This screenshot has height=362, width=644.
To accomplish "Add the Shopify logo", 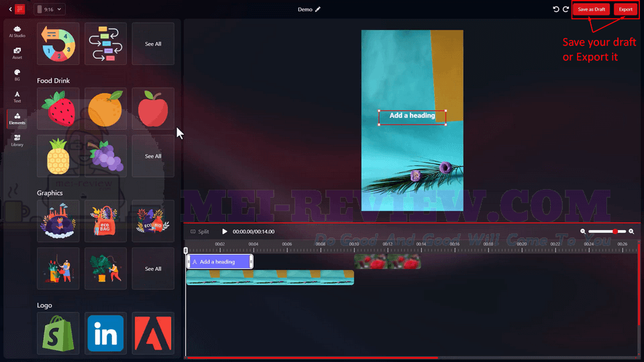I will [x=58, y=333].
